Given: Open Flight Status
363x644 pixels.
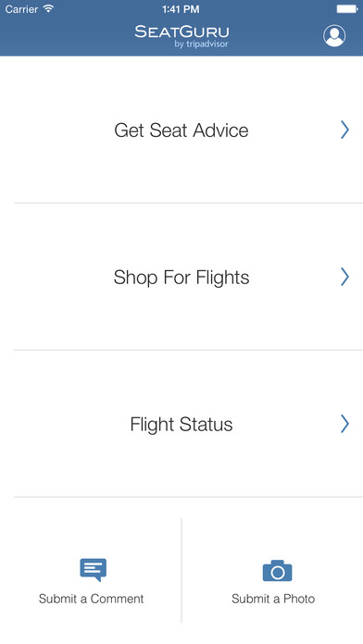Looking at the screenshot, I should (181, 425).
